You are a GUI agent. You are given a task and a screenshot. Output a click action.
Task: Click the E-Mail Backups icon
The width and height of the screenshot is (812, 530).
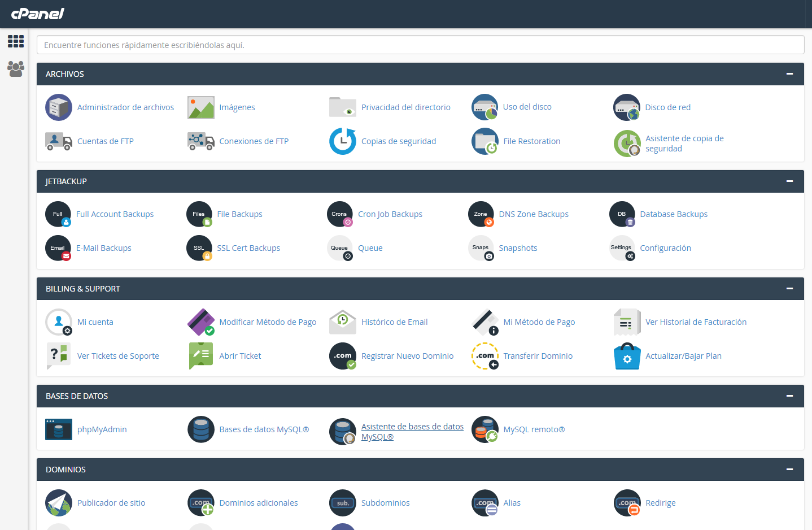[58, 249]
